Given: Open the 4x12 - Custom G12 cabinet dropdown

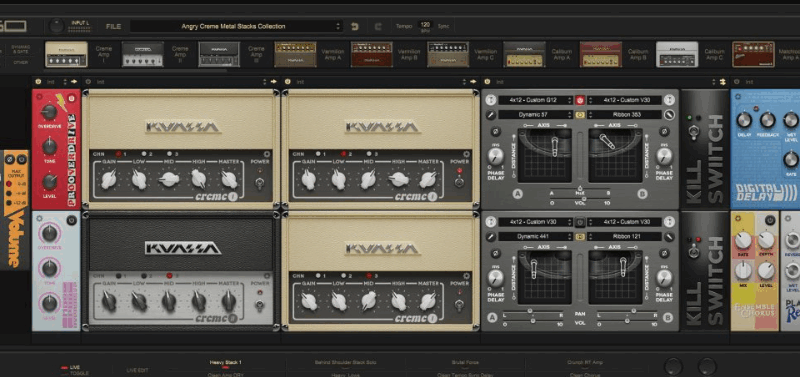Looking at the screenshot, I should [536, 100].
